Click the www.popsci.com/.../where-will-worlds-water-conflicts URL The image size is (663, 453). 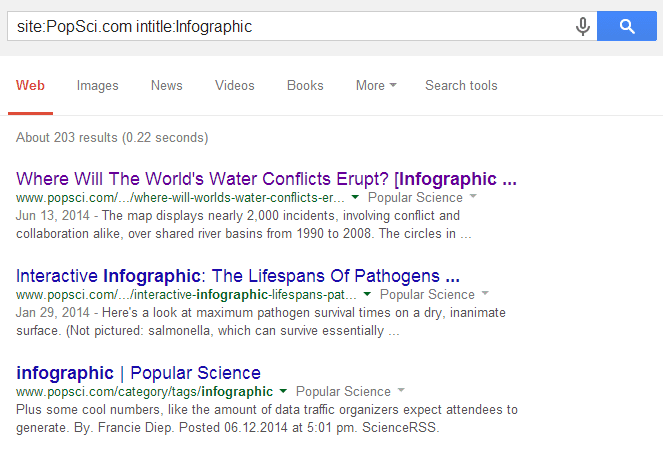180,198
